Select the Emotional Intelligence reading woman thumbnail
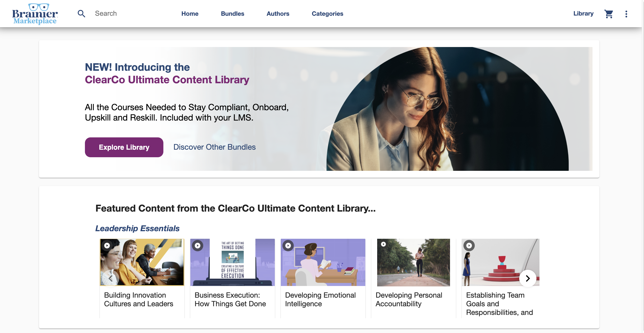Image resolution: width=644 pixels, height=333 pixels. click(x=323, y=262)
